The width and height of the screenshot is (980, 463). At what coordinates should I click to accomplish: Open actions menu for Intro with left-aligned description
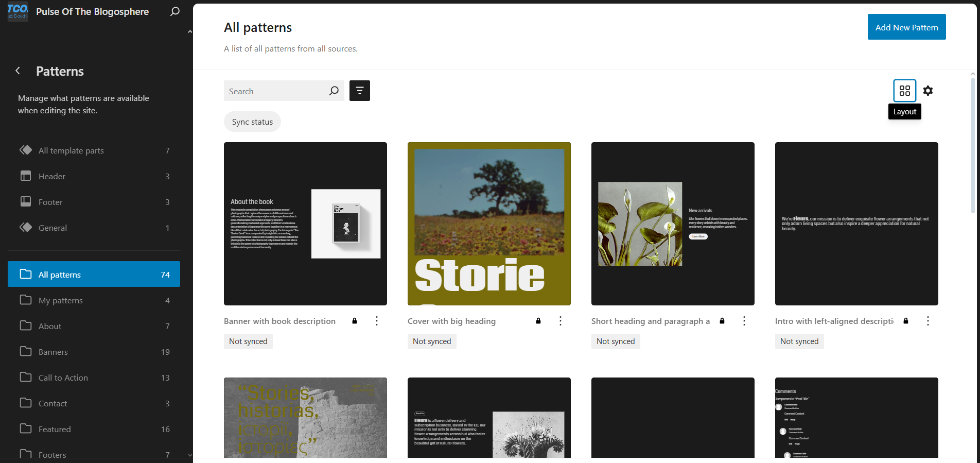pyautogui.click(x=928, y=321)
